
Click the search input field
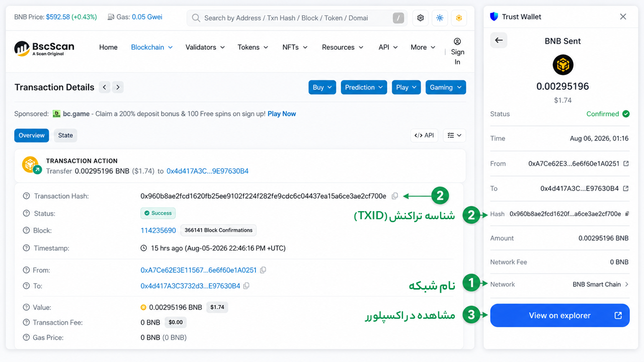click(x=297, y=18)
